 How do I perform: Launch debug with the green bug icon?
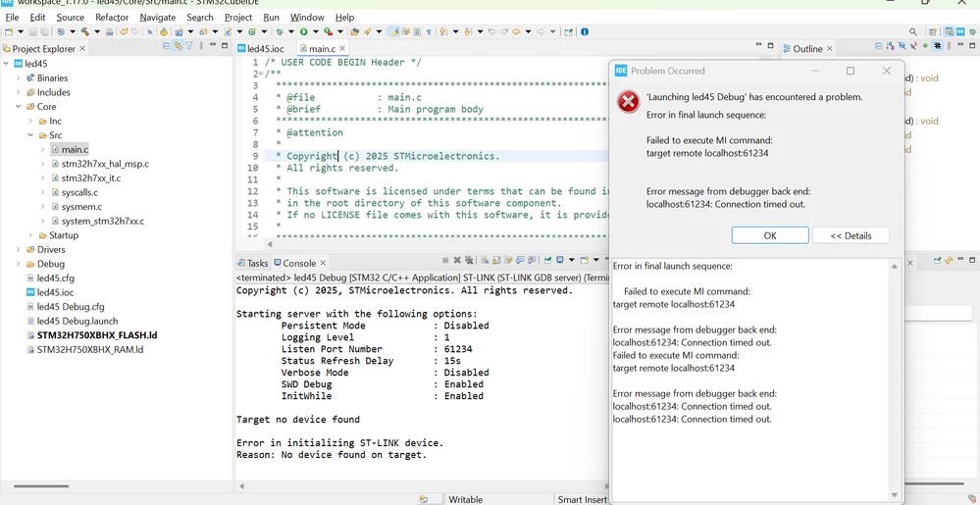click(280, 31)
